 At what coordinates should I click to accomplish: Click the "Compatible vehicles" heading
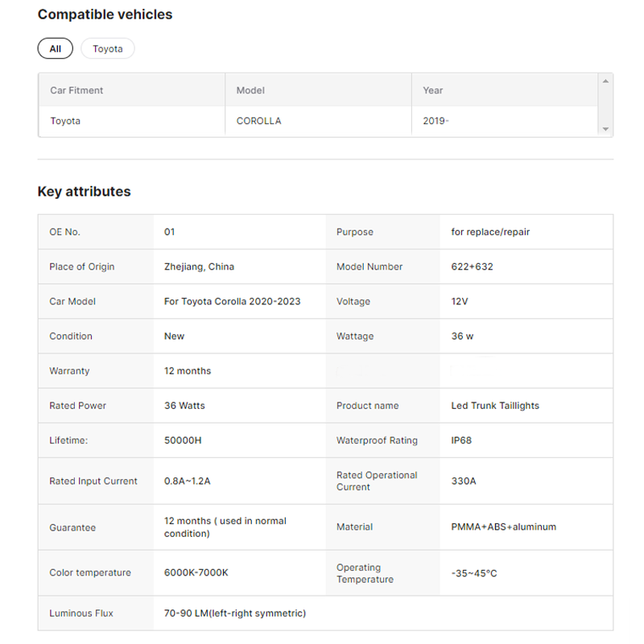click(105, 14)
